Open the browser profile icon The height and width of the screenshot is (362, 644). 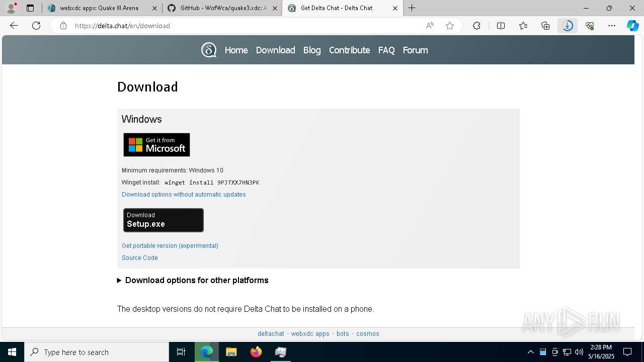click(11, 8)
